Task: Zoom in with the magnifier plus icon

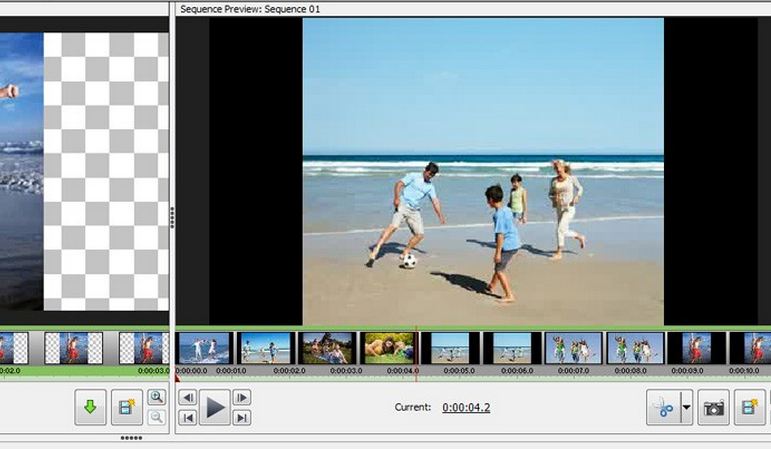Action: tap(156, 397)
